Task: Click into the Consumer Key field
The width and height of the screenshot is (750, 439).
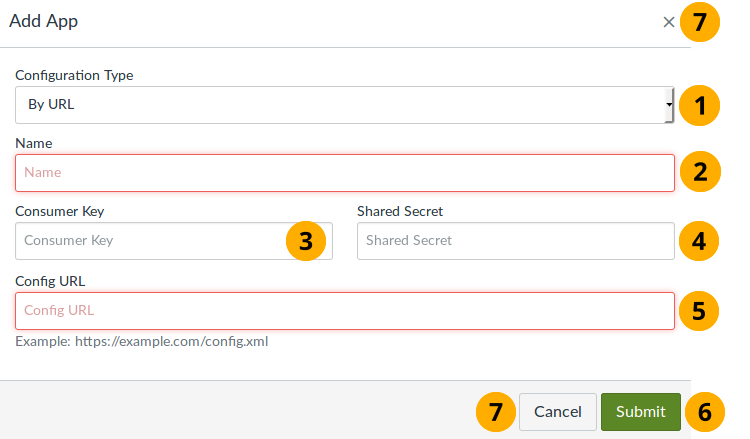Action: click(150, 241)
